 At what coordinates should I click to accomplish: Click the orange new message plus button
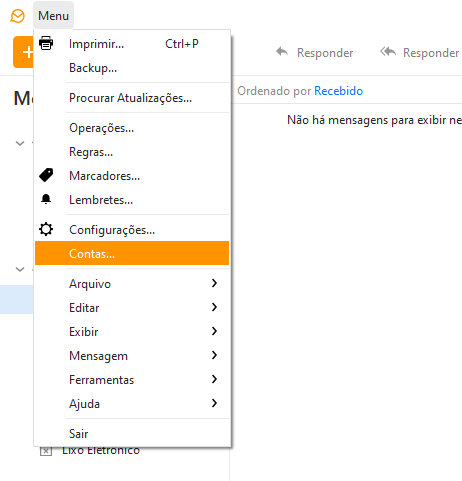coord(24,52)
